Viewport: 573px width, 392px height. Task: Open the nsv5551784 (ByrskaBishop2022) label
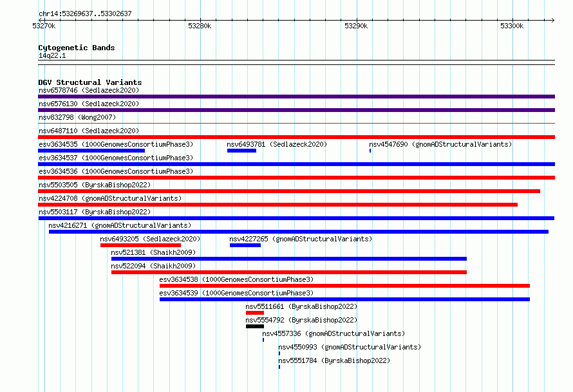coord(334,360)
